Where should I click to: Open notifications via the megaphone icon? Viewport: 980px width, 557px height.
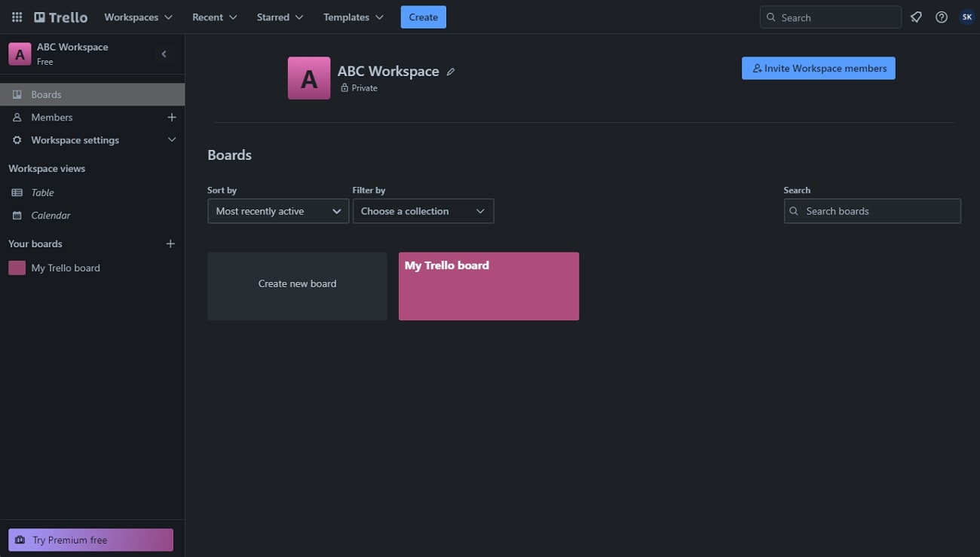(x=915, y=17)
